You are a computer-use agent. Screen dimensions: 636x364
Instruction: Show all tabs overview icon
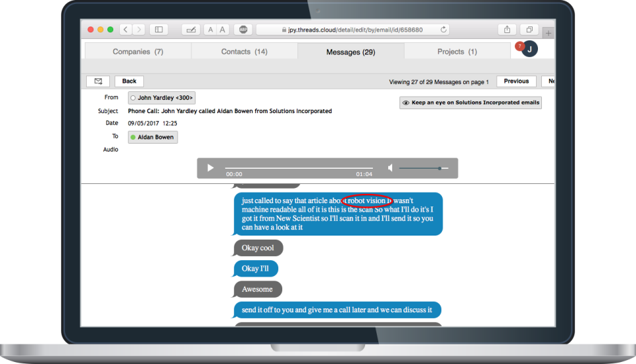(529, 30)
